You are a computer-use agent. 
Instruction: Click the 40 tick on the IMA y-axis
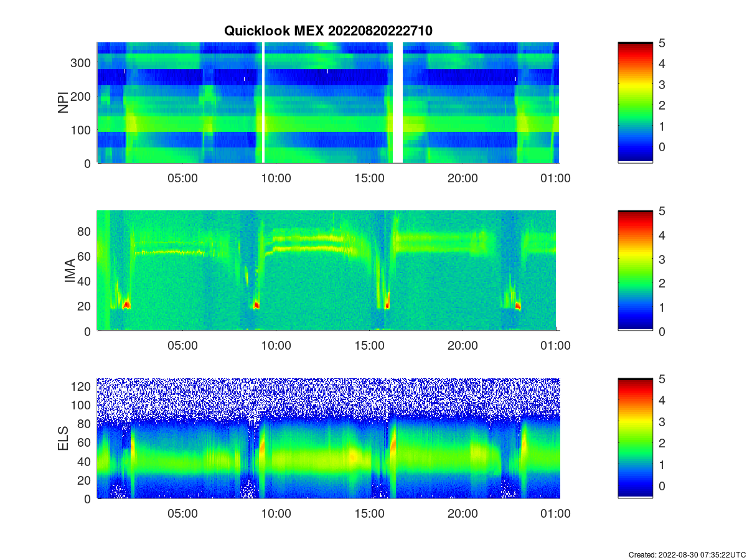[x=85, y=281]
